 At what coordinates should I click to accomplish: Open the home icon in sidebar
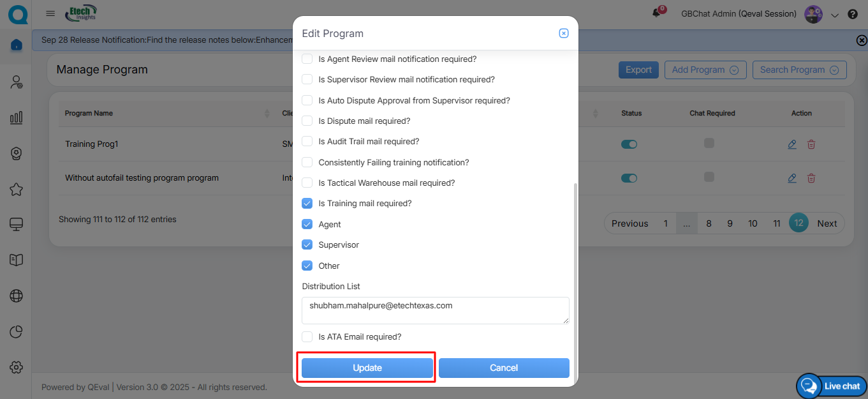[17, 45]
